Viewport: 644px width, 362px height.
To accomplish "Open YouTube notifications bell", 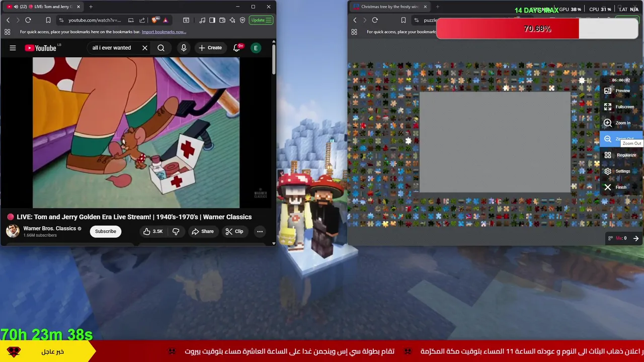I will coord(236,48).
